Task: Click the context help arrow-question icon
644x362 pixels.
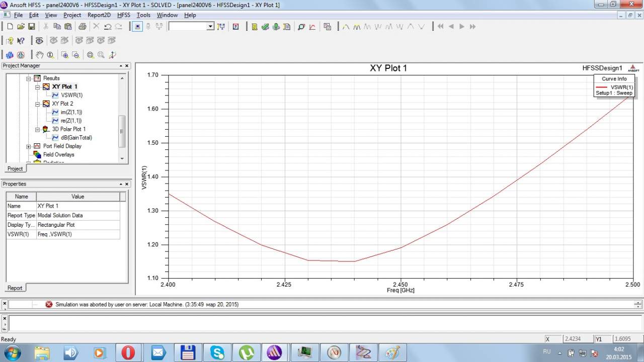Action: [21, 41]
